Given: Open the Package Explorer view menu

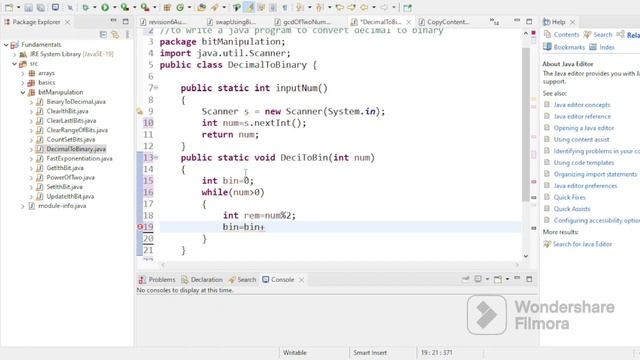Looking at the screenshot, I should (127, 35).
